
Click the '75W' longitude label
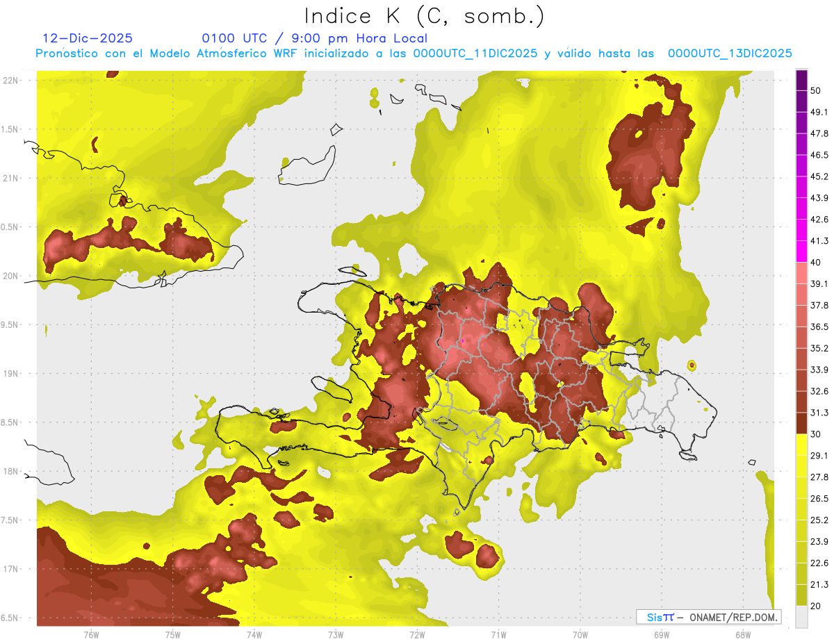click(x=173, y=635)
